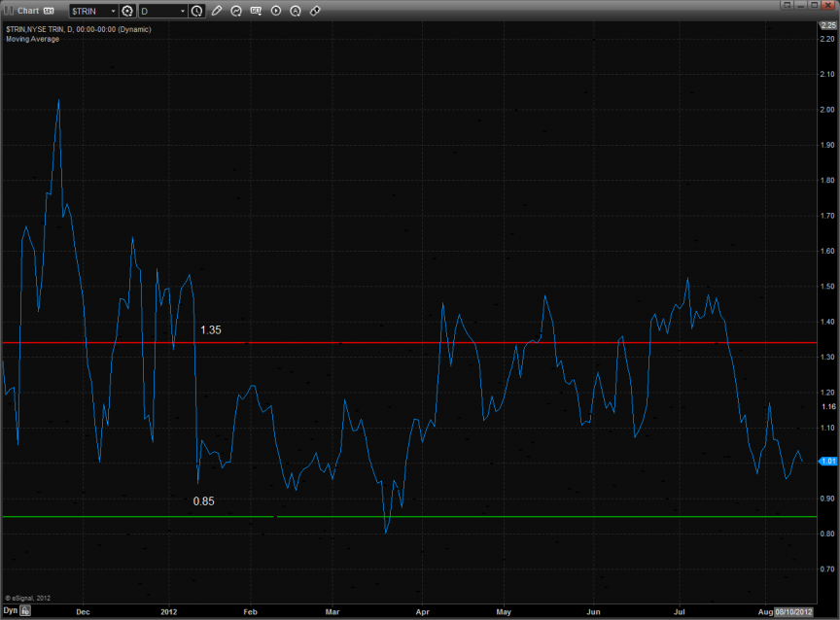
Task: Click the SSI badge next to Chart
Action: (49, 11)
